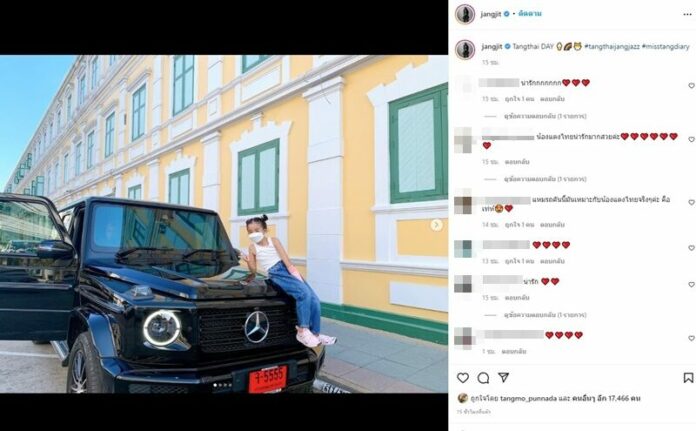
Task: Click the photo of the black Mercedes
Action: click(224, 224)
